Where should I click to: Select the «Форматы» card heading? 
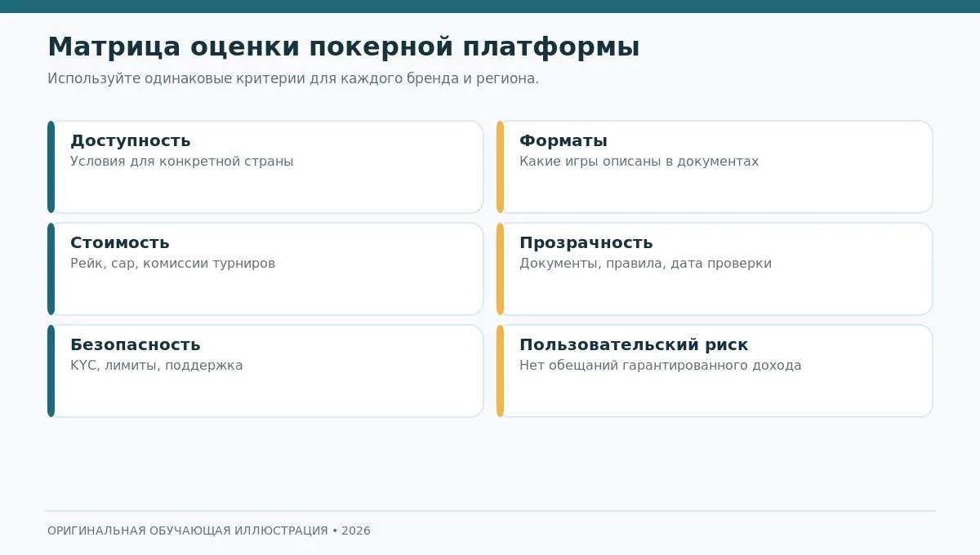(x=563, y=141)
